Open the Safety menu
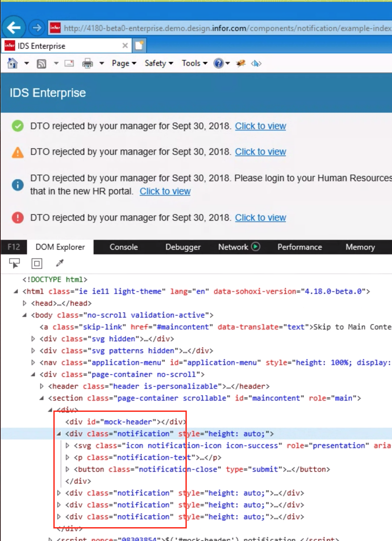Image resolution: width=392 pixels, height=541 pixels. click(x=159, y=63)
